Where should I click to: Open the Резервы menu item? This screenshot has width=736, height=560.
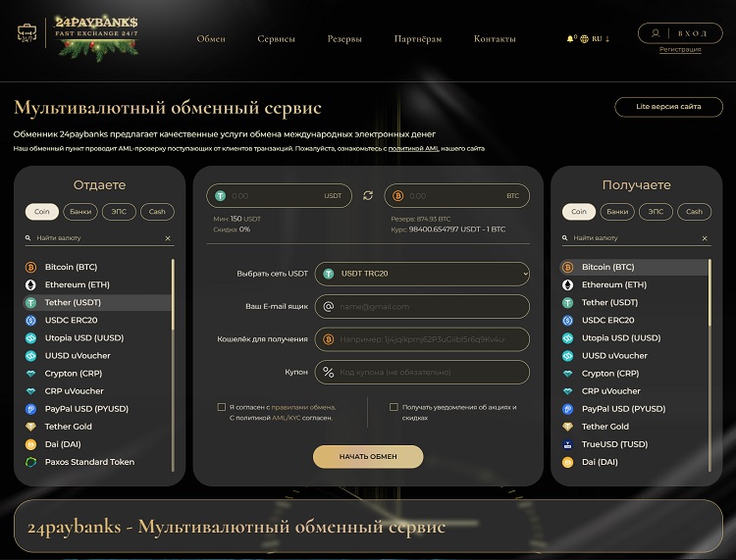[x=344, y=39]
